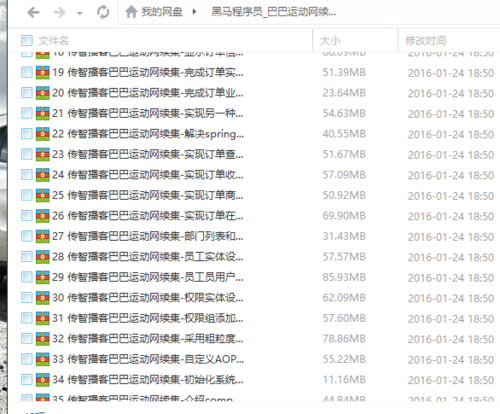Click the archive icon of file 27
Viewport: 500px width, 414px height.
pyautogui.click(x=43, y=236)
